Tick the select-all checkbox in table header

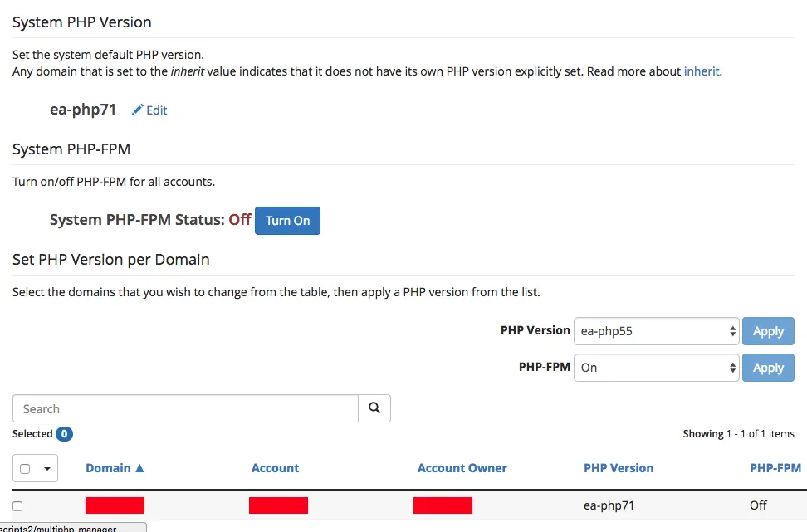[x=25, y=468]
